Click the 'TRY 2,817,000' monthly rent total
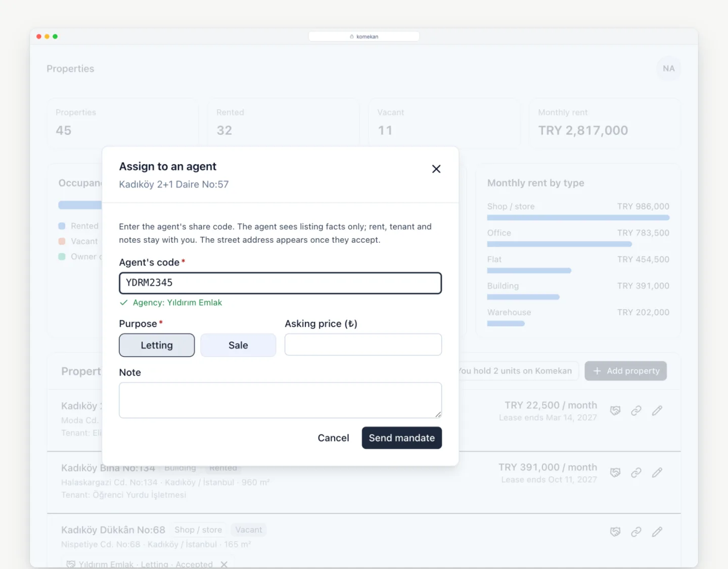 pyautogui.click(x=583, y=130)
